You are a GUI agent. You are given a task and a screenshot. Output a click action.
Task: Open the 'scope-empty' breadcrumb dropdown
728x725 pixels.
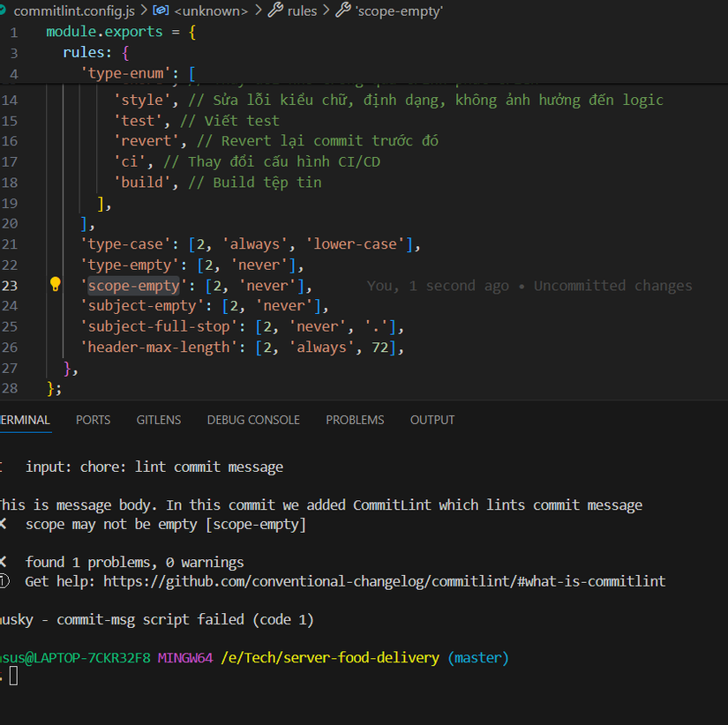pos(397,11)
